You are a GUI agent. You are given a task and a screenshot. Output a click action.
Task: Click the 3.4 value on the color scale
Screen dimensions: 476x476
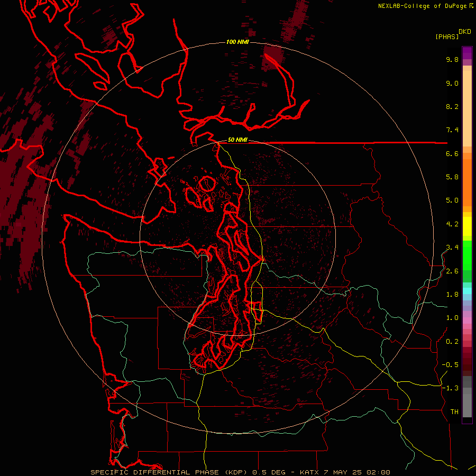coord(452,248)
